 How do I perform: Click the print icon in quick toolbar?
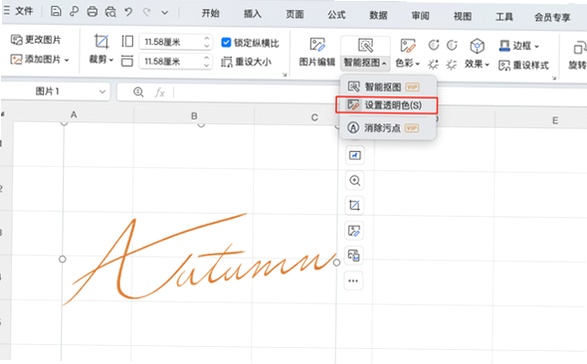92,12
